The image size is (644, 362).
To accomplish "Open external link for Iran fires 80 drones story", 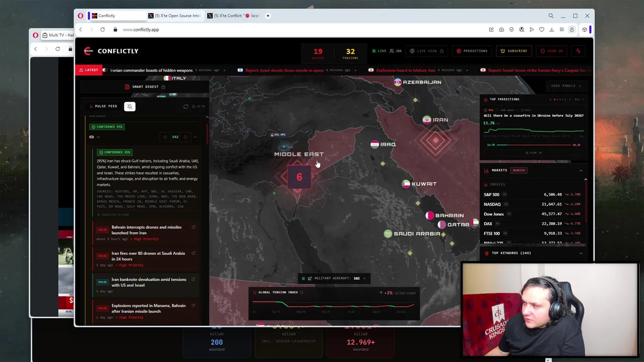I will click(193, 253).
